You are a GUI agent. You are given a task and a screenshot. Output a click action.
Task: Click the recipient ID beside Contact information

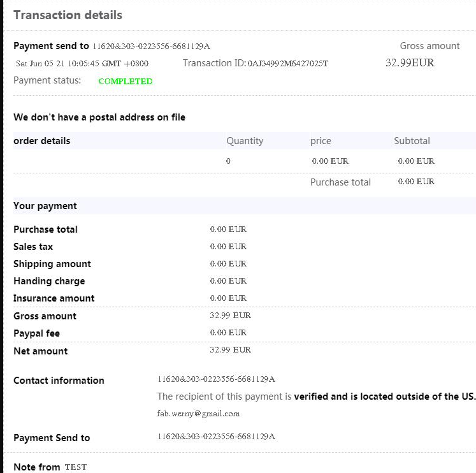point(216,379)
